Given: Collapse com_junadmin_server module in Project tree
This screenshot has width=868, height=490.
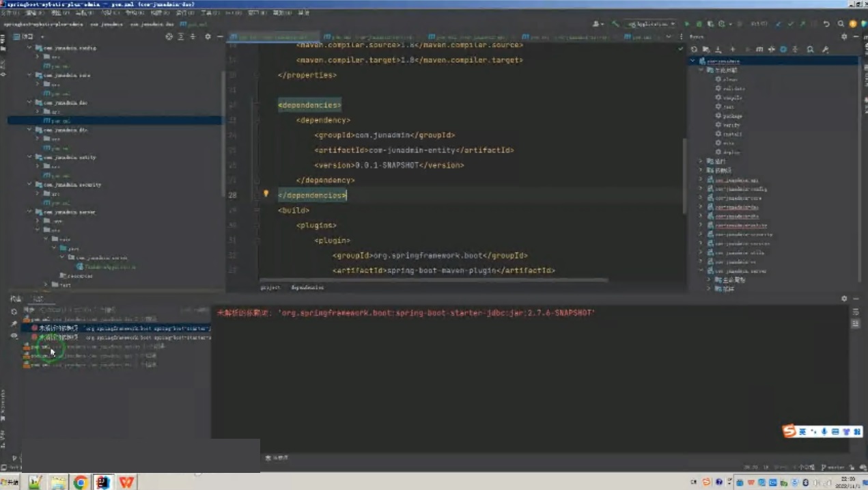Looking at the screenshot, I should pos(29,212).
